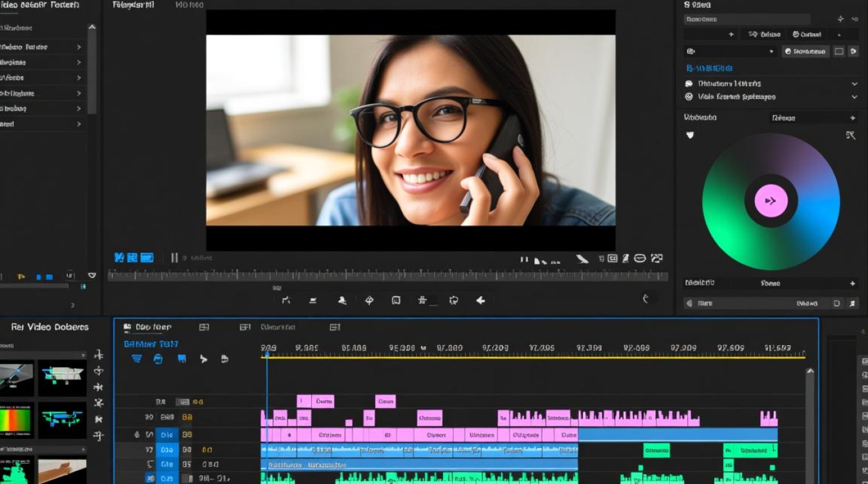Click the blue stacked-lines icon in the timeline toolbar
The width and height of the screenshot is (868, 484).
(x=136, y=359)
